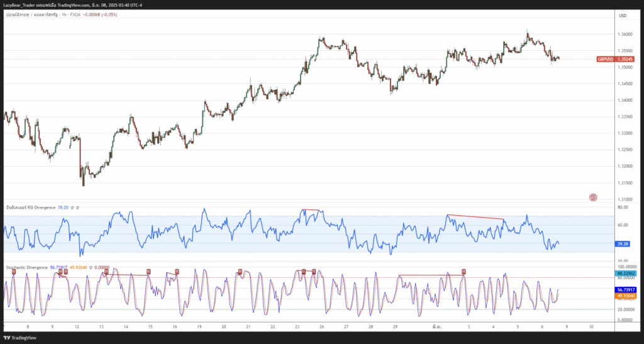Click the rightmost red divergence marker in the stochastic pane
Viewport: 644px width, 344px height.
[464, 272]
